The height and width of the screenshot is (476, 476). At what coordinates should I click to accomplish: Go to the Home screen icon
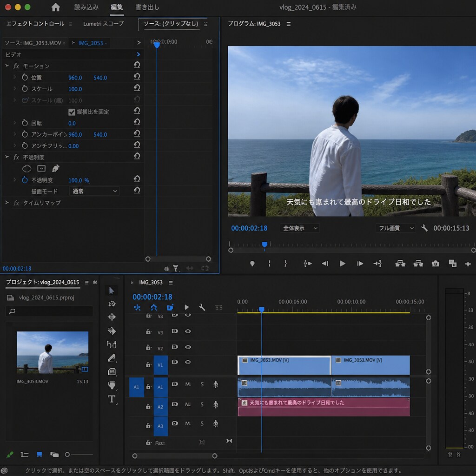click(x=56, y=7)
